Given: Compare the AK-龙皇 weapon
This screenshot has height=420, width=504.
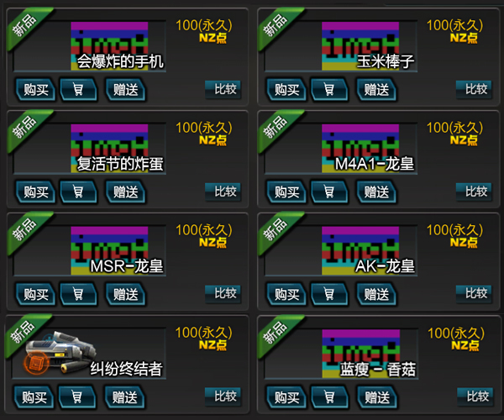Looking at the screenshot, I should click(x=474, y=294).
